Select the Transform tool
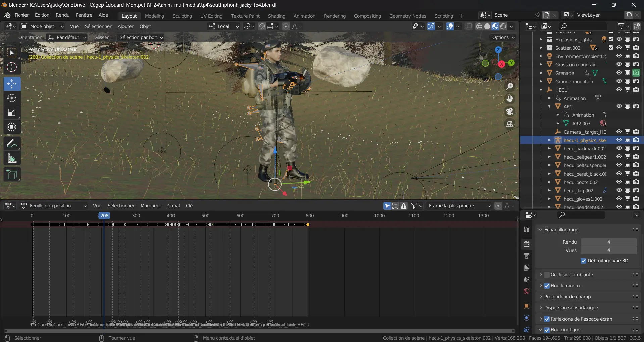This screenshot has height=342, width=644. pos(12,127)
